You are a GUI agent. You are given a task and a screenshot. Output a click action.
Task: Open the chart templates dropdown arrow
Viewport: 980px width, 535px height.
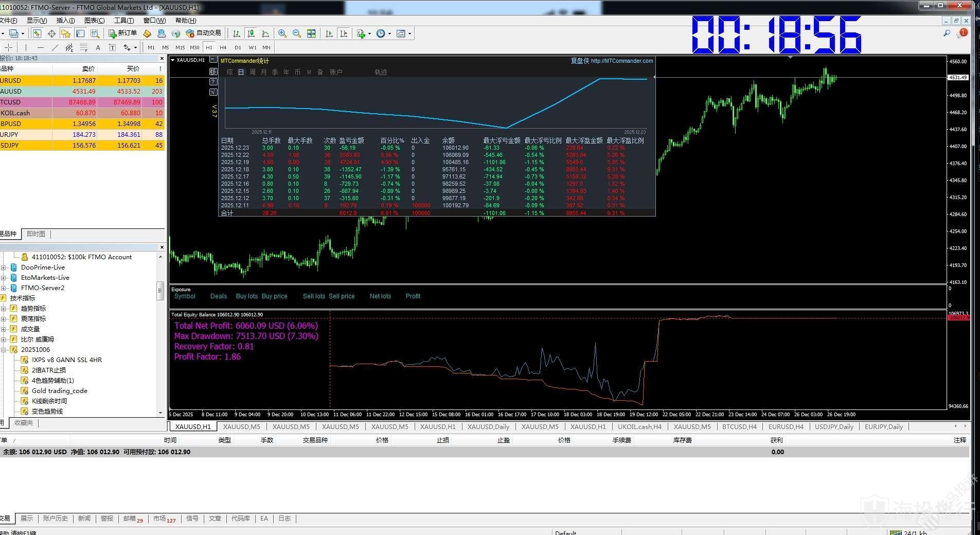(409, 34)
